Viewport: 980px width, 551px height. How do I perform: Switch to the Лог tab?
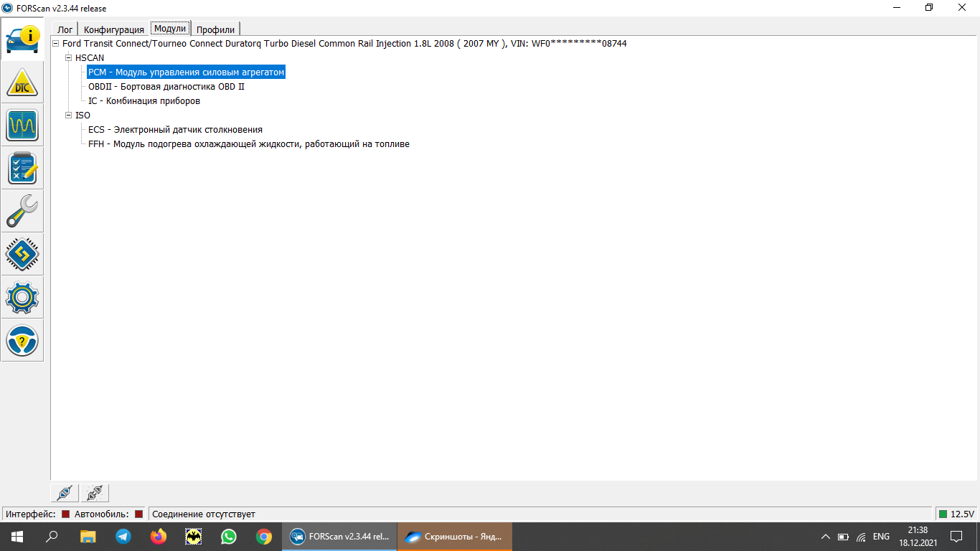click(65, 29)
